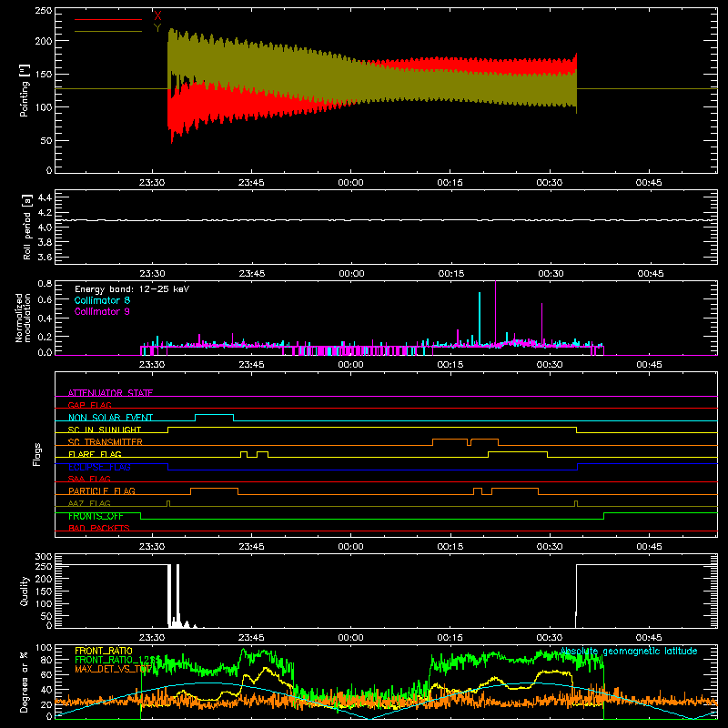Select the 'Quality' y-axis title

pos(25,591)
